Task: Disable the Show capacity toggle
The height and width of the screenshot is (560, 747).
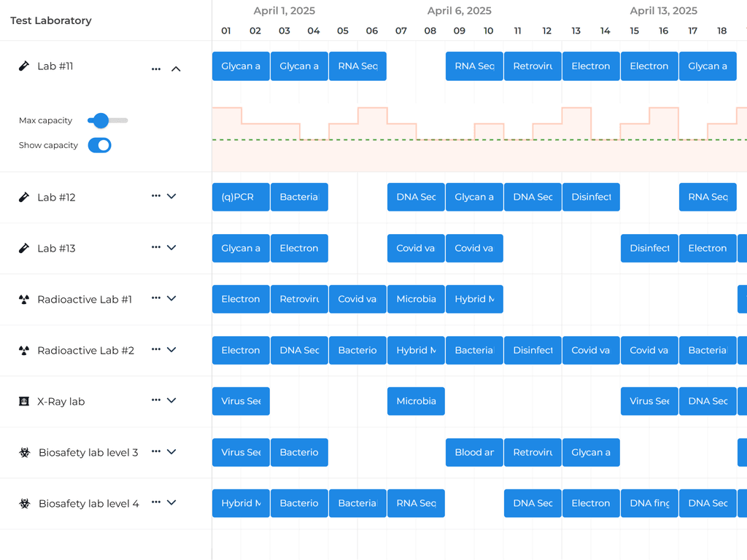Action: [x=99, y=145]
